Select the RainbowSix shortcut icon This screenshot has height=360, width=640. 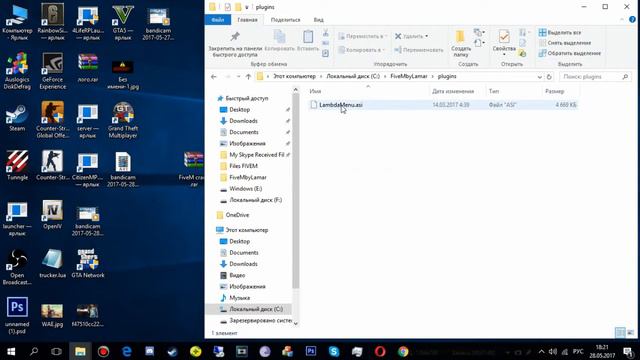click(x=53, y=22)
